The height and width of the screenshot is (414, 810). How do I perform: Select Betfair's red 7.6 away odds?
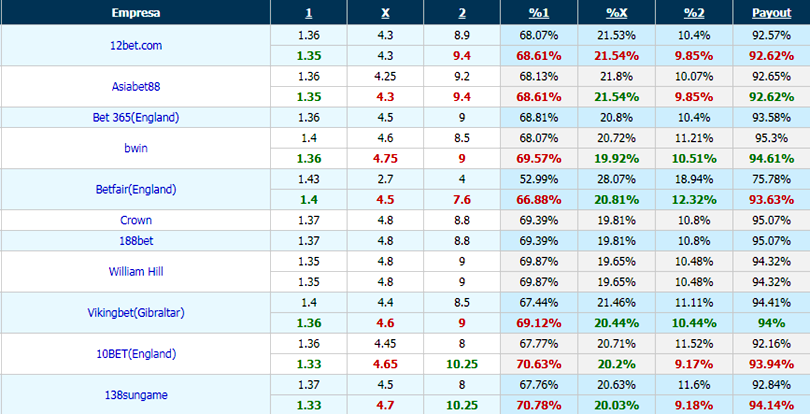[462, 200]
